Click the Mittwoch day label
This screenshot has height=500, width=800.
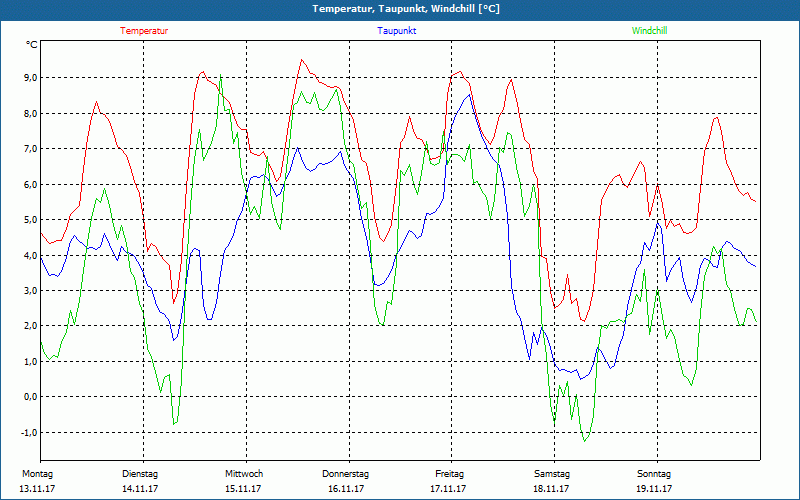tap(244, 474)
